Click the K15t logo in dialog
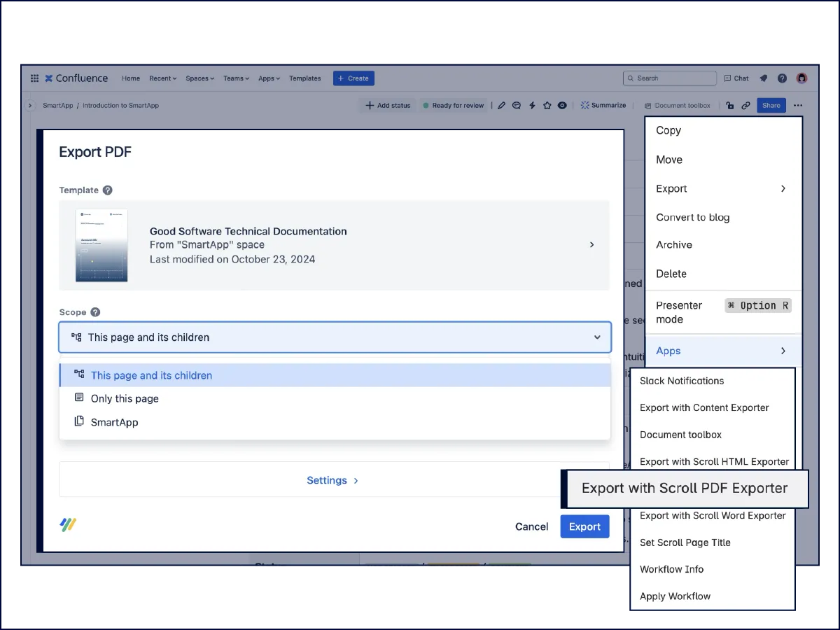This screenshot has height=630, width=840. click(x=68, y=524)
